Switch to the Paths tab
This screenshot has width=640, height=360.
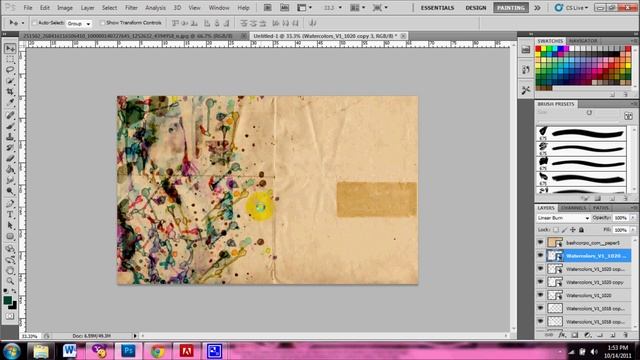600,208
